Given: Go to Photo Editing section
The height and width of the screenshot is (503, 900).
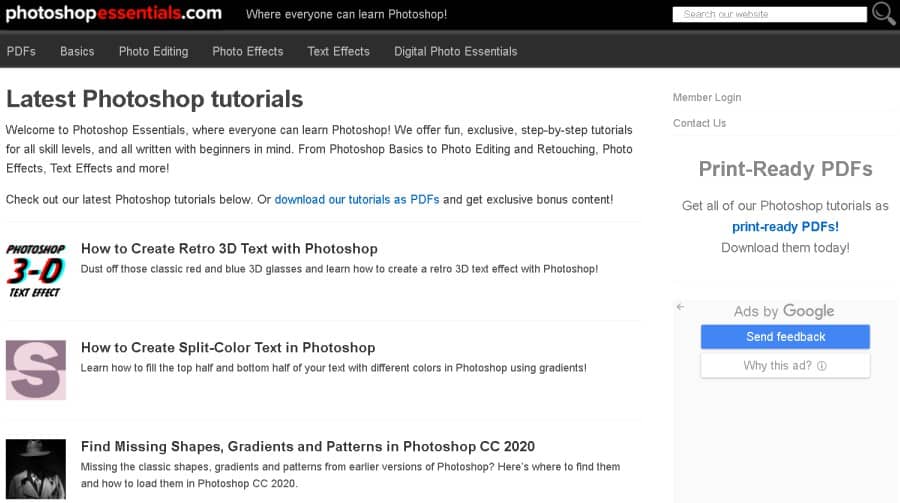Looking at the screenshot, I should tap(153, 51).
